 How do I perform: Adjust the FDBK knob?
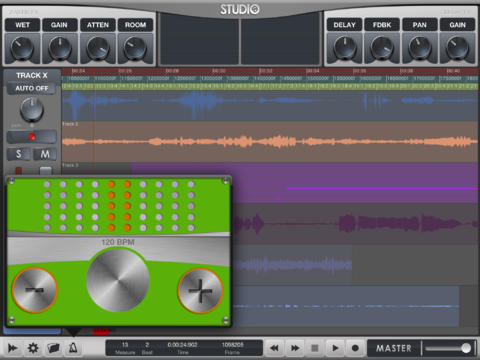pos(382,49)
